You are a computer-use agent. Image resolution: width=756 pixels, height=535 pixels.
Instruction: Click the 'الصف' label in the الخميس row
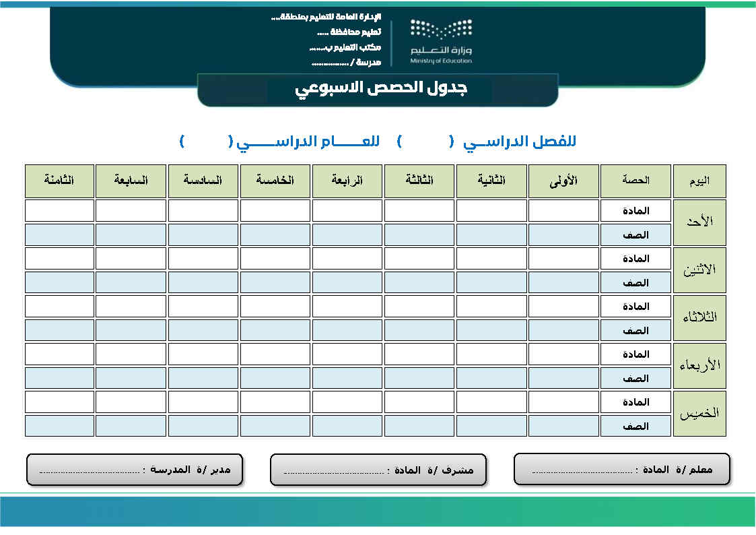click(x=635, y=426)
